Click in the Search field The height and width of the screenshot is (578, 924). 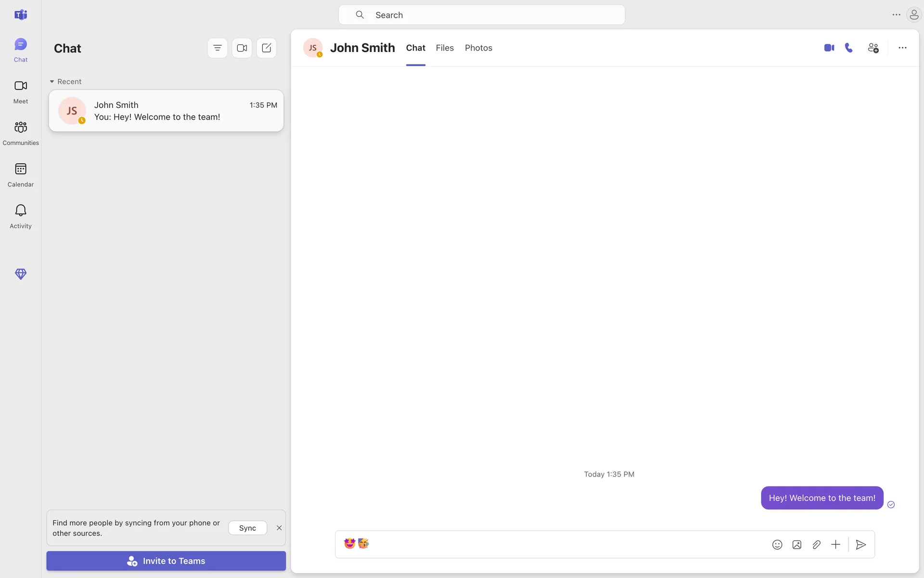click(481, 15)
